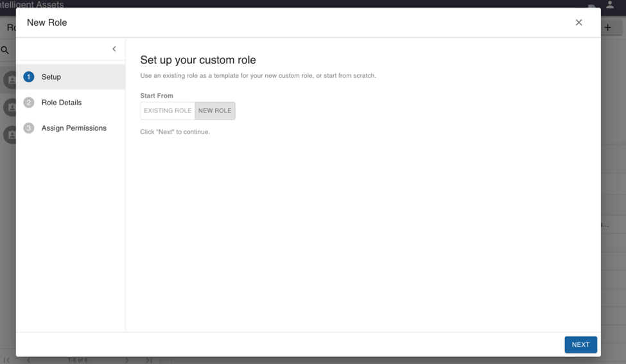Click the search magnifier icon
The width and height of the screenshot is (626, 364).
point(5,50)
